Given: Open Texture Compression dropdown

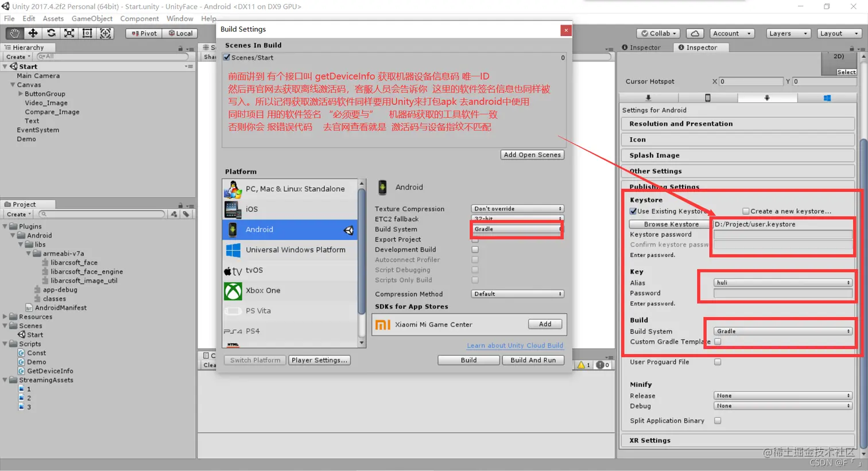Looking at the screenshot, I should pyautogui.click(x=517, y=209).
